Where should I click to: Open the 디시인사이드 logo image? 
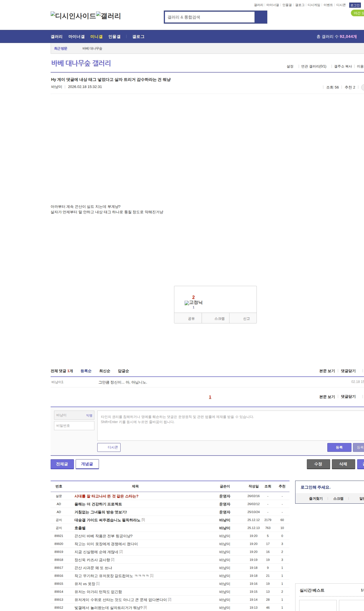tap(73, 16)
